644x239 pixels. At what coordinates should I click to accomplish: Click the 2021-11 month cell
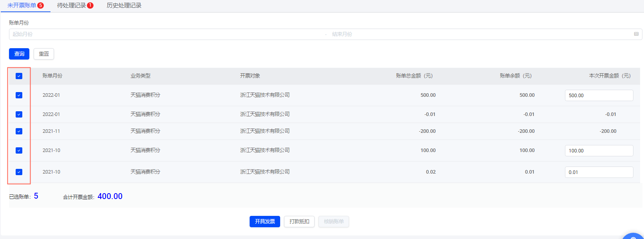pyautogui.click(x=51, y=131)
